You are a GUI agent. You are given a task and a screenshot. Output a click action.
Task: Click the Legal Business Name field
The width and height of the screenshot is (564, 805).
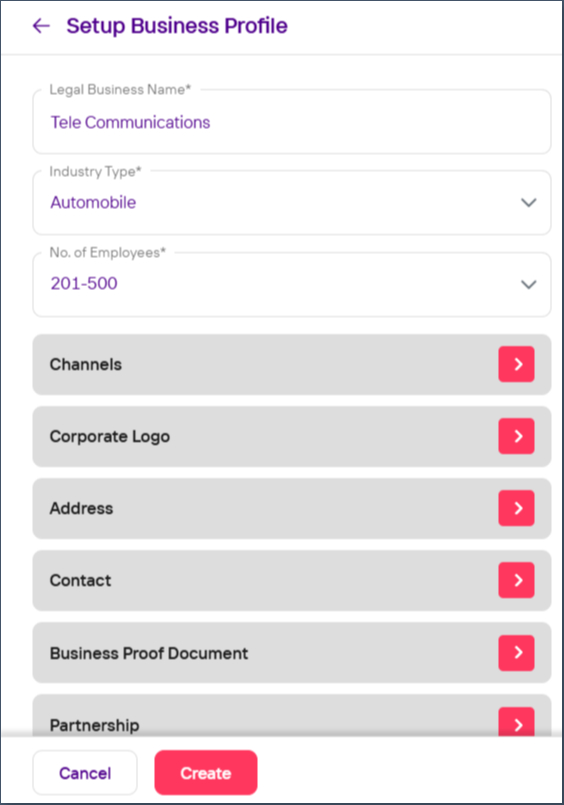(x=291, y=122)
